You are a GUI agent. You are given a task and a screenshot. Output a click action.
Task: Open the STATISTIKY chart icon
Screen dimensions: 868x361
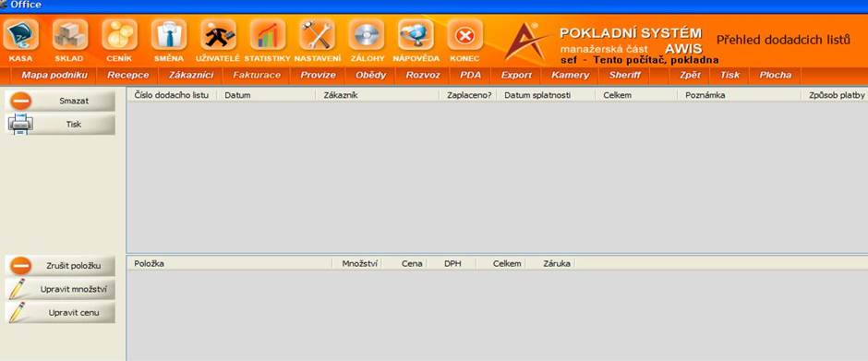click(268, 35)
